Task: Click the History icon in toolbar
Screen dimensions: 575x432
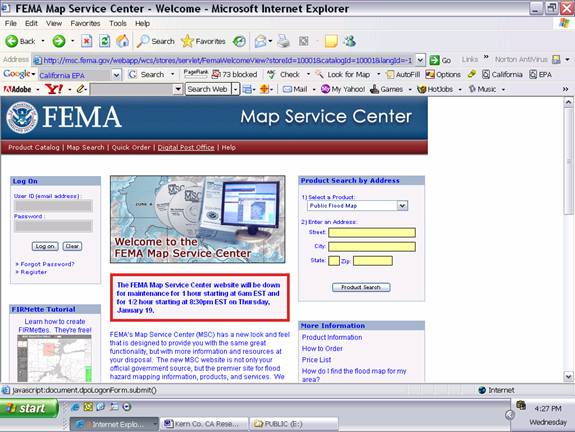Action: click(x=239, y=41)
